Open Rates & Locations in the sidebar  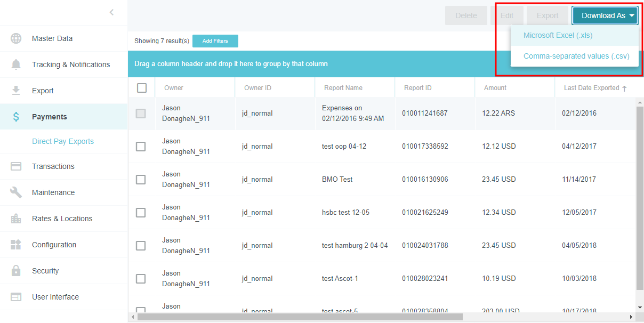point(62,219)
